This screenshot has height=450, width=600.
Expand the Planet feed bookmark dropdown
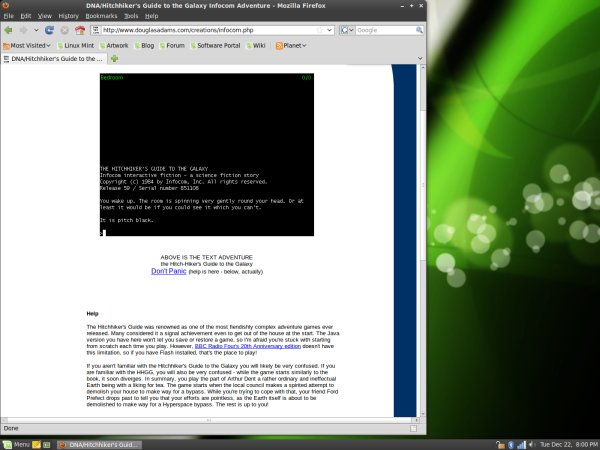click(x=291, y=46)
